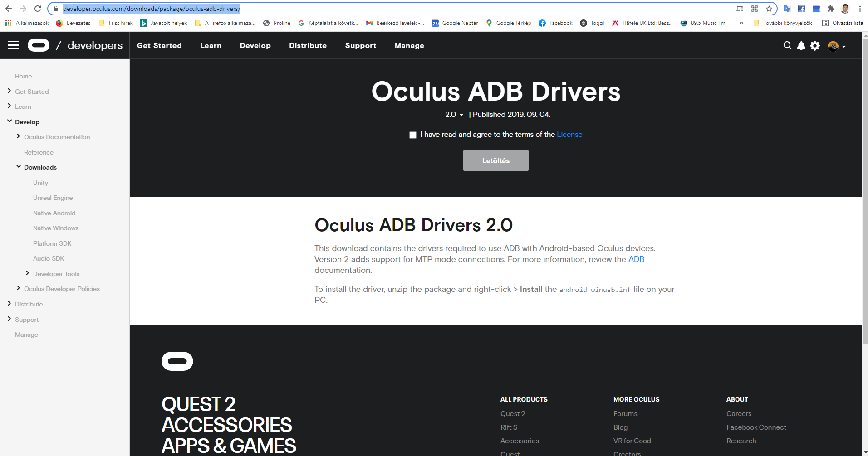868x456 pixels.
Task: Open the Distribute top menu
Action: pyautogui.click(x=308, y=45)
